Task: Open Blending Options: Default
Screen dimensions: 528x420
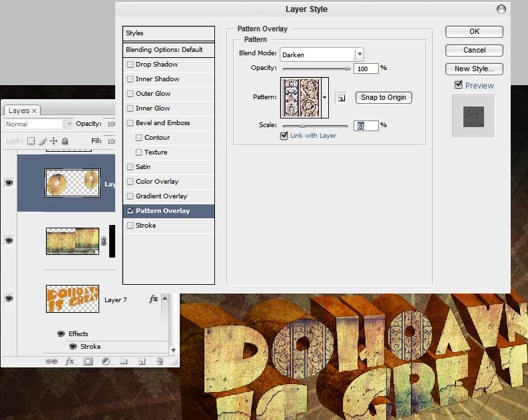Action: coord(168,50)
